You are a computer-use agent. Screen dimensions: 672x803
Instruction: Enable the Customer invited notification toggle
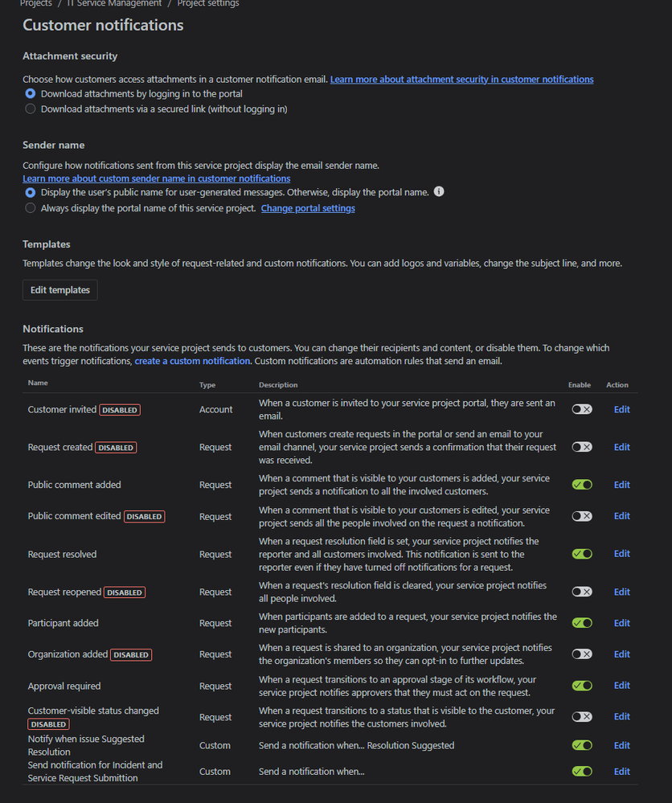pos(581,409)
